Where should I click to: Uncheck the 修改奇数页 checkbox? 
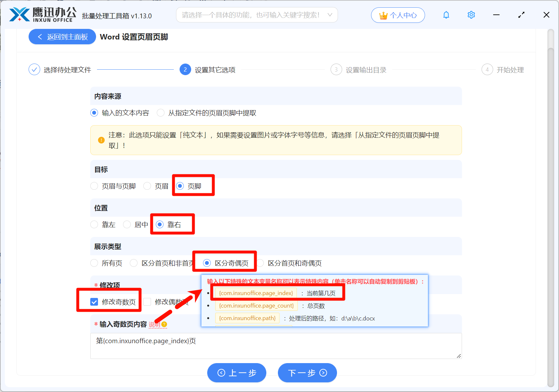click(94, 302)
